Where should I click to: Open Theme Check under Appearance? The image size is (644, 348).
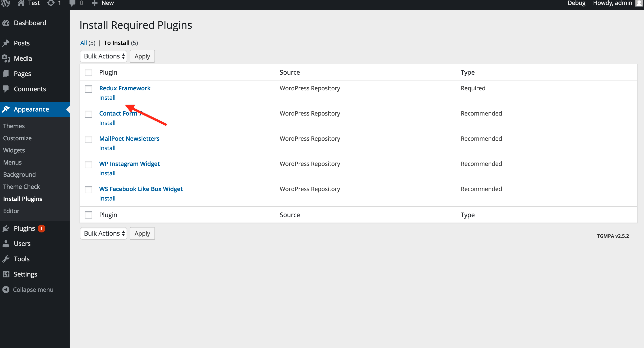pyautogui.click(x=22, y=187)
